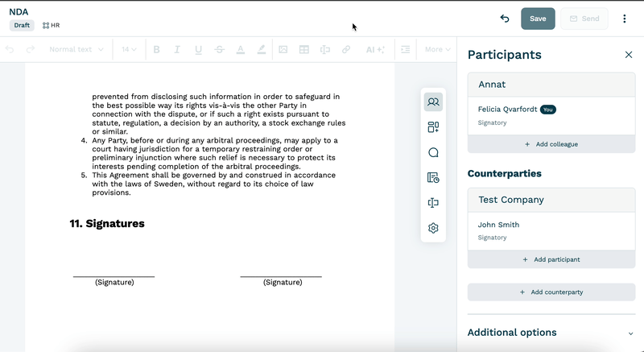
Task: Open the font size 14 dropdown
Action: (x=129, y=49)
